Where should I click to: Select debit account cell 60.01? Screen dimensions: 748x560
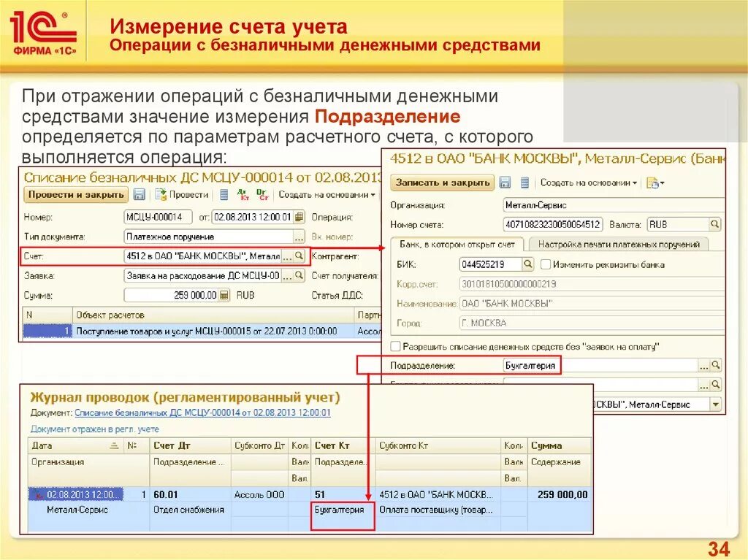tap(191, 494)
